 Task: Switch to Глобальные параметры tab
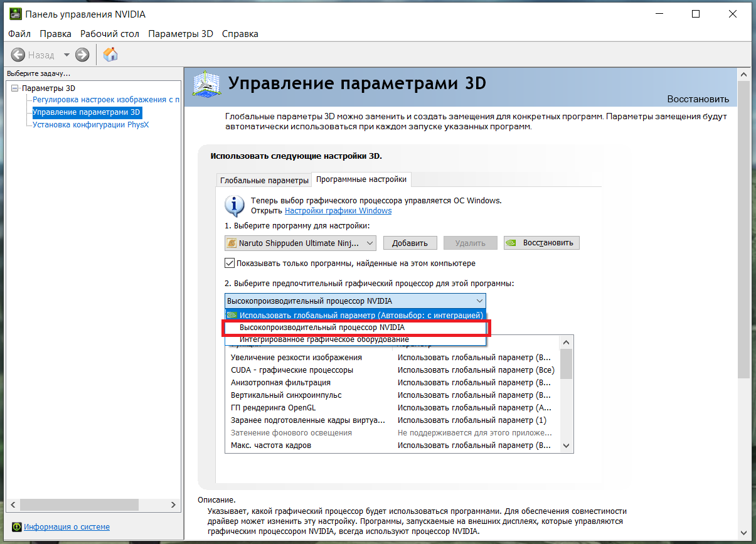coord(264,180)
